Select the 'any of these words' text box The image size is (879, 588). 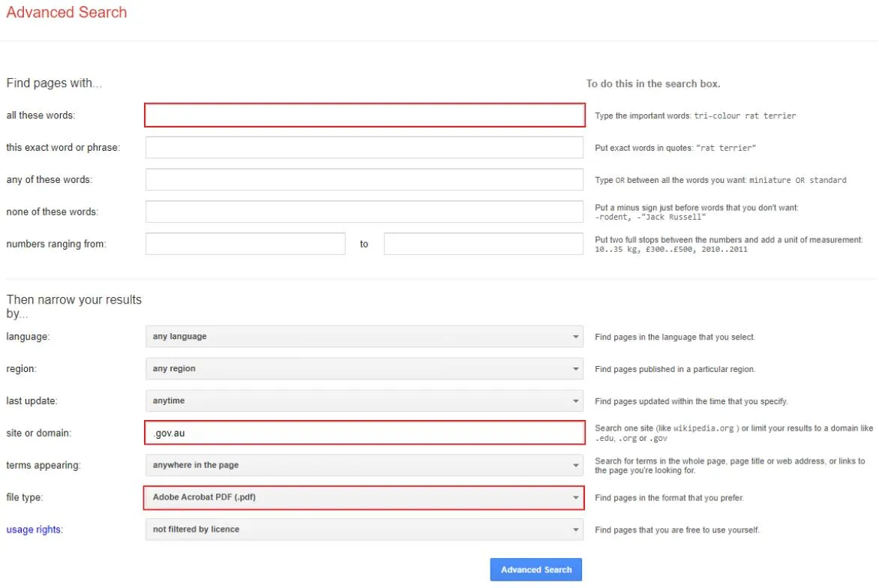(364, 179)
